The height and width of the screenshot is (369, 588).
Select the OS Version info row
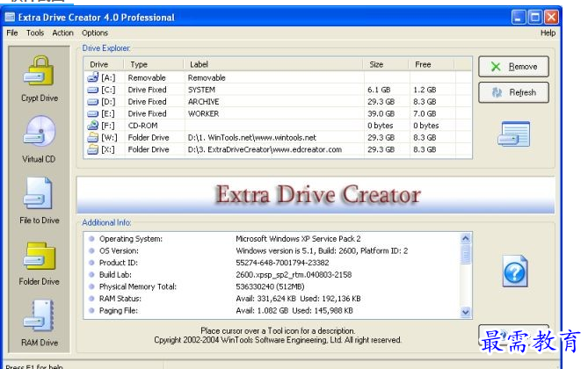(272, 251)
